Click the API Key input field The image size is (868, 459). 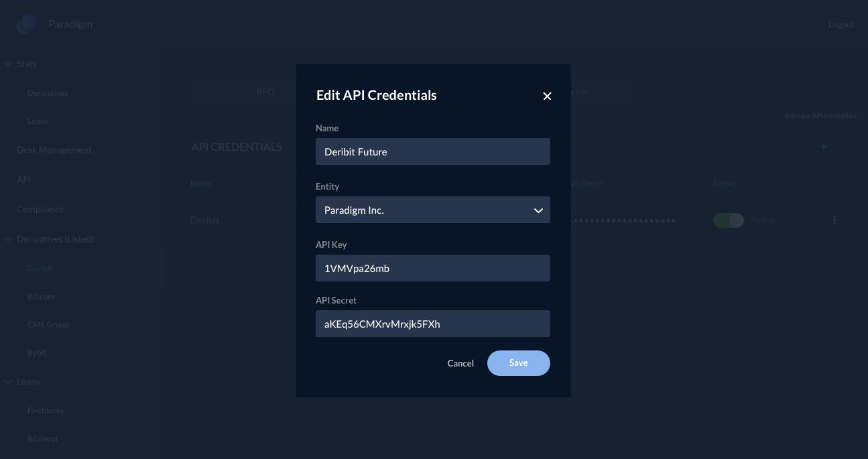(433, 268)
